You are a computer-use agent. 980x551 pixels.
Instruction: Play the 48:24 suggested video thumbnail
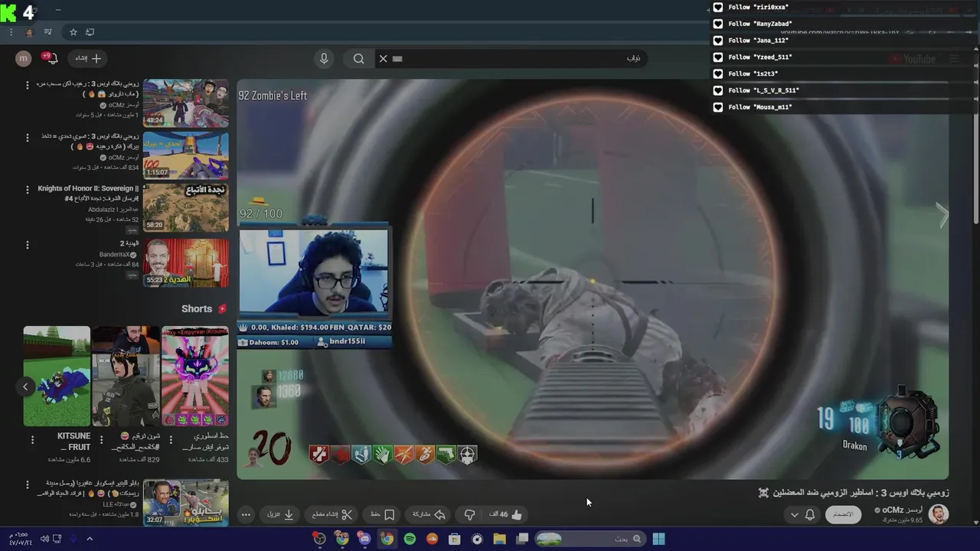(x=185, y=103)
